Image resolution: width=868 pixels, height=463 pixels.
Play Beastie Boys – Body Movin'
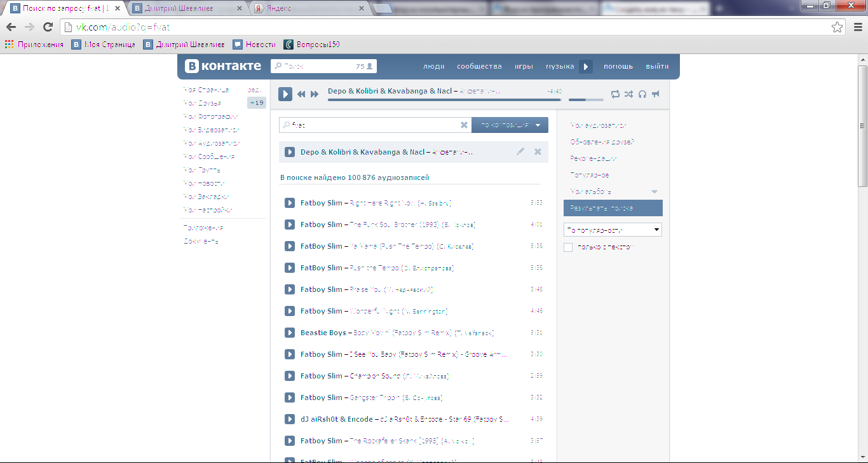click(289, 333)
